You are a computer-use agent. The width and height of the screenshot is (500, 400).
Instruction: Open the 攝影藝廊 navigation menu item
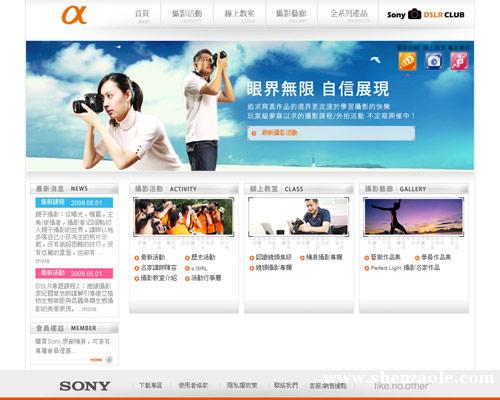point(291,15)
